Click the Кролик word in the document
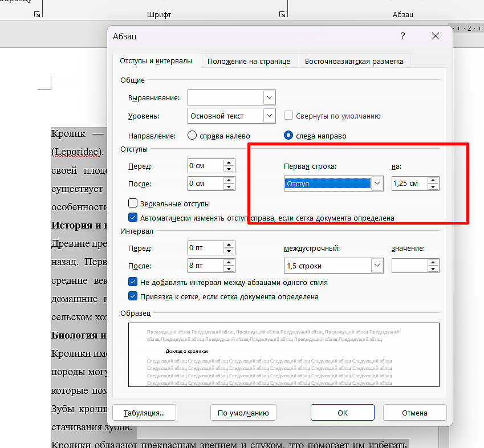Viewport: 484px width, 448px height. point(68,133)
